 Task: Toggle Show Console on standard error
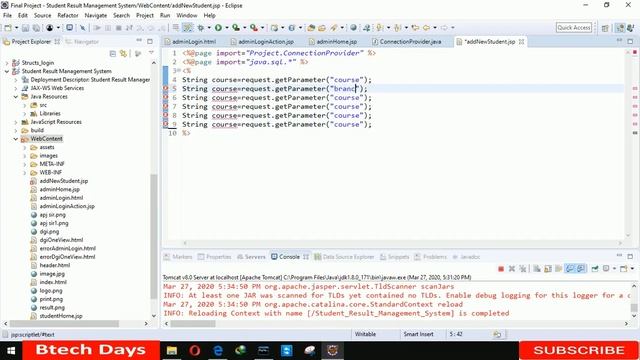581,269
